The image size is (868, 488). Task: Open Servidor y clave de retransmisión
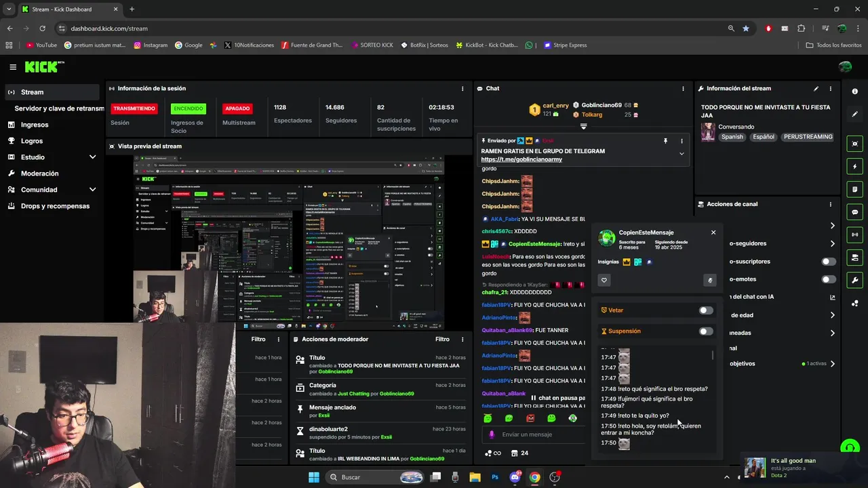coord(58,108)
